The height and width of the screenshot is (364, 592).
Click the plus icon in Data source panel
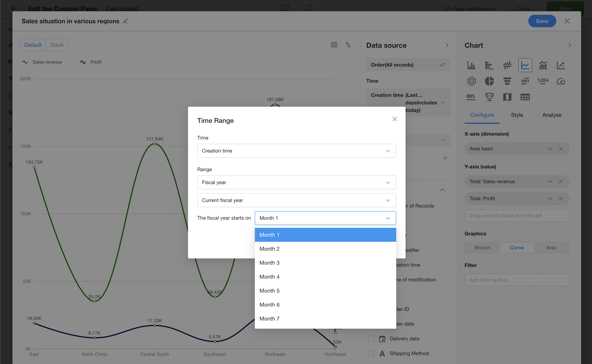(445, 158)
